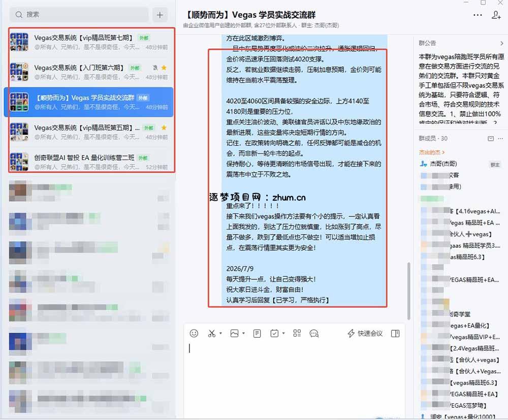Expand the dropdown arrow beside the image icon
This screenshot has width=508, height=420.
pyautogui.click(x=243, y=333)
